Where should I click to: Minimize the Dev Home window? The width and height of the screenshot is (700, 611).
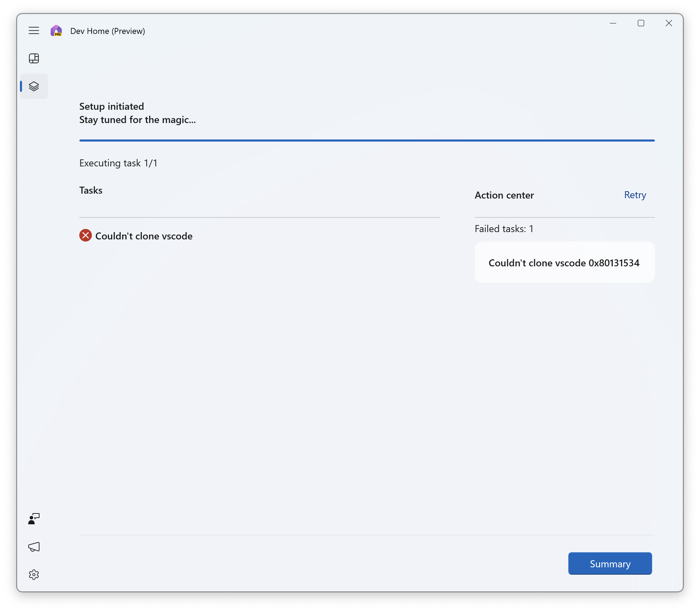click(x=613, y=23)
